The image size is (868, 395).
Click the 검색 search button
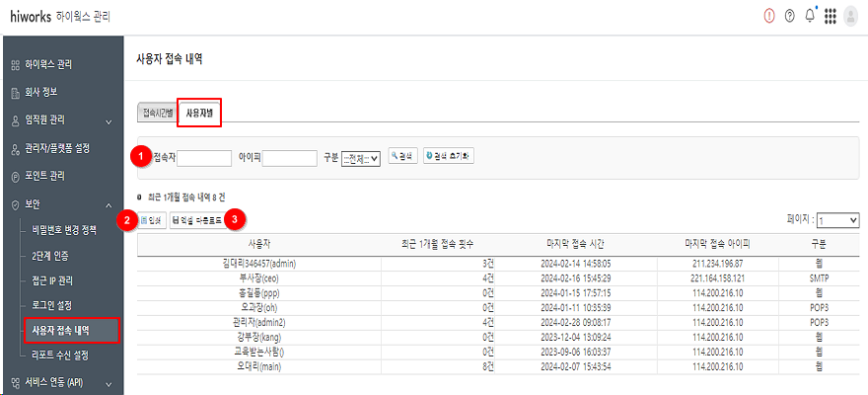(402, 157)
